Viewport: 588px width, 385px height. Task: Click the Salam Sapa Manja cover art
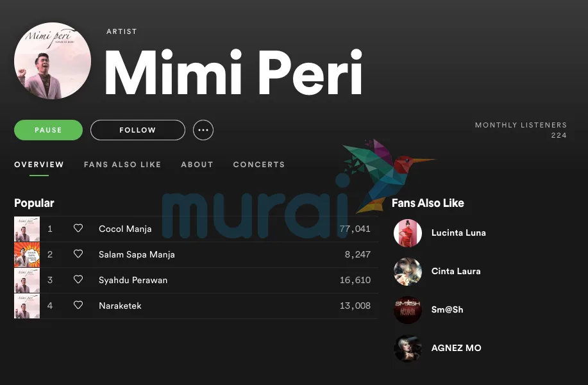point(27,255)
